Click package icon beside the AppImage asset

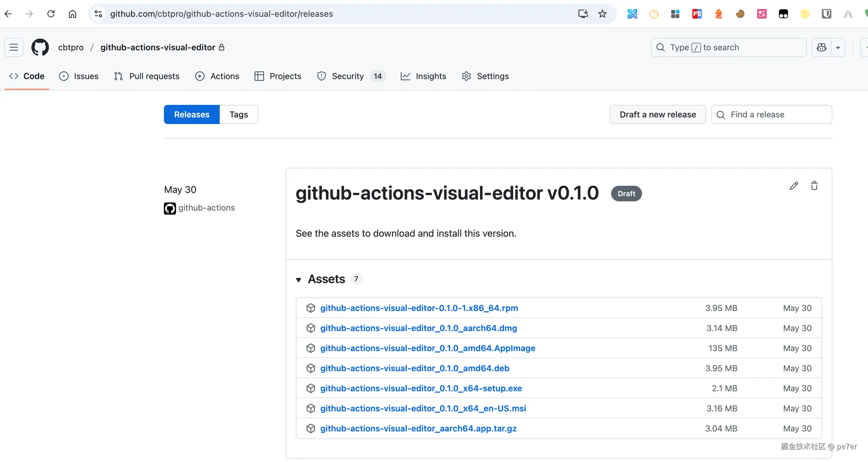pos(311,348)
